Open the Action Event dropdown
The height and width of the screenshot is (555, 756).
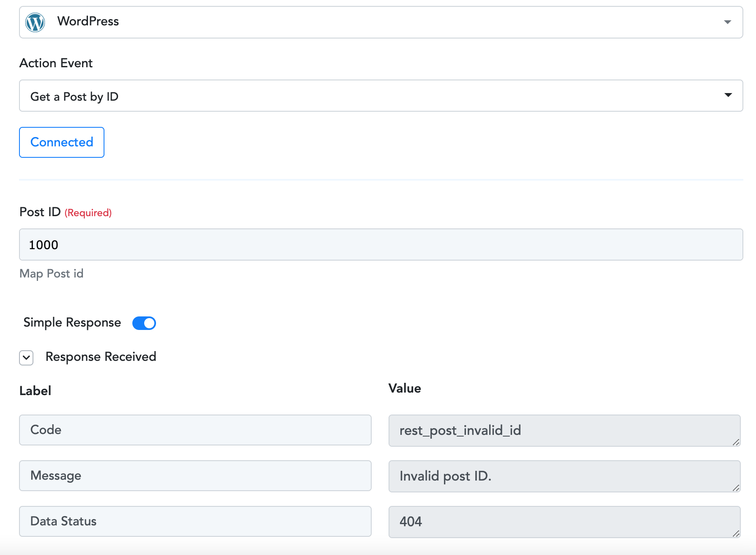381,96
